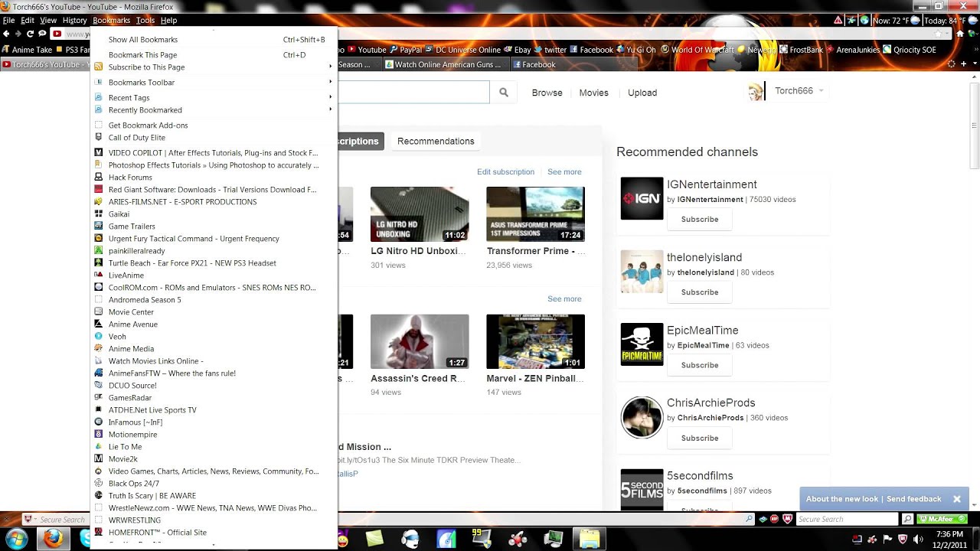Click the YouTube search input box

(413, 93)
